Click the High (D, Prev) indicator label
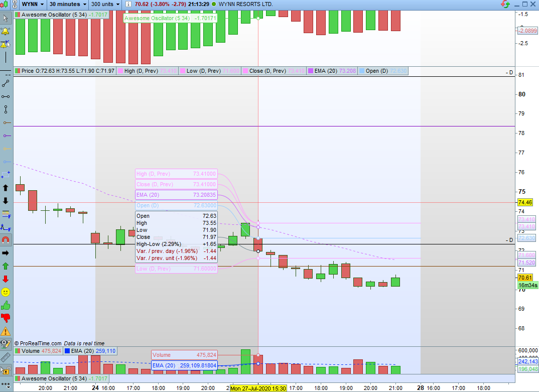This screenshot has width=539, height=392. 148,71
